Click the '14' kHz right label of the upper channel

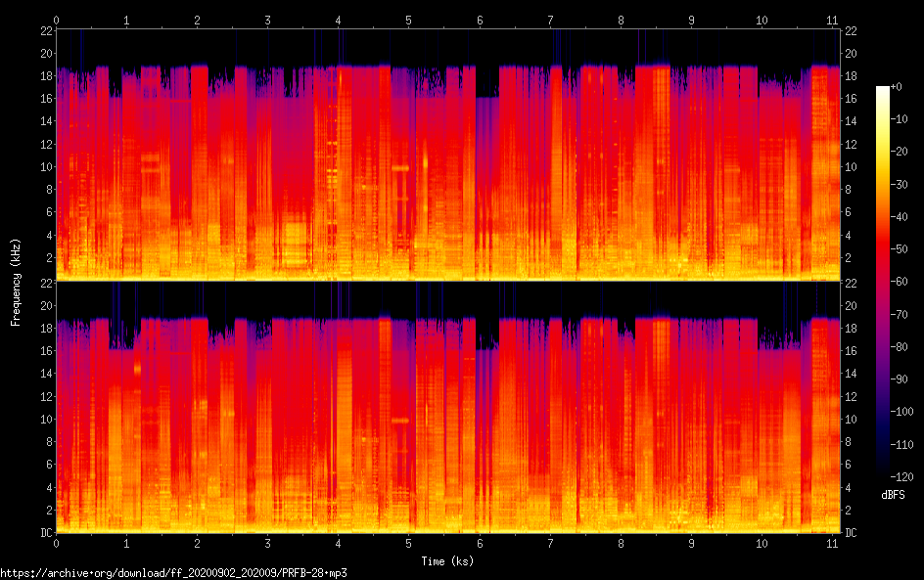click(851, 121)
